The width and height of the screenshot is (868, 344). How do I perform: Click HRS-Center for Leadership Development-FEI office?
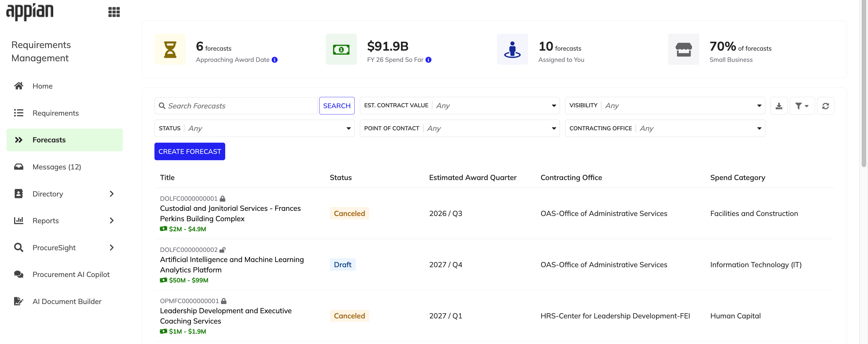(x=615, y=316)
